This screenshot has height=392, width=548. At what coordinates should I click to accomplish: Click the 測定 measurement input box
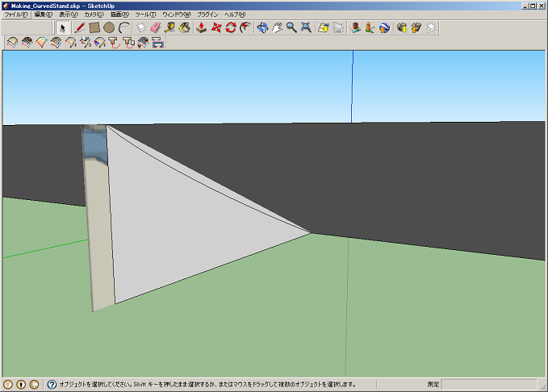pyautogui.click(x=491, y=385)
